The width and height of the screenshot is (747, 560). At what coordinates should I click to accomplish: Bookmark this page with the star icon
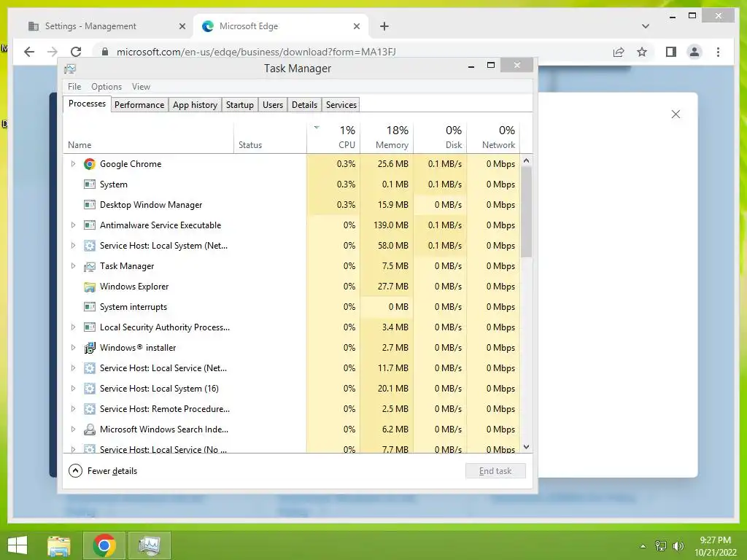642,52
